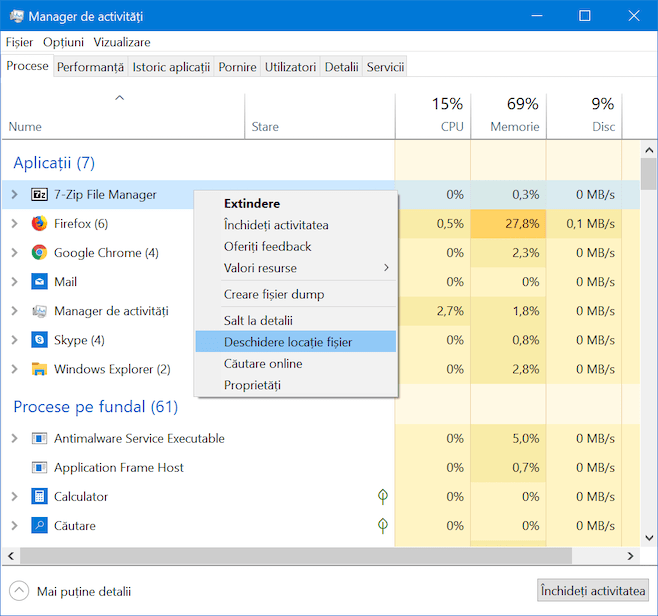
Task: Expand the 7-Zip File Manager row
Action: [x=14, y=195]
